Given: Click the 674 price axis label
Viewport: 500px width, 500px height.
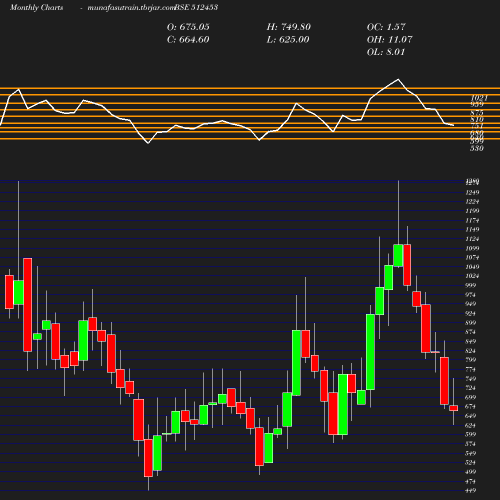Looking at the screenshot, I should [472, 407].
